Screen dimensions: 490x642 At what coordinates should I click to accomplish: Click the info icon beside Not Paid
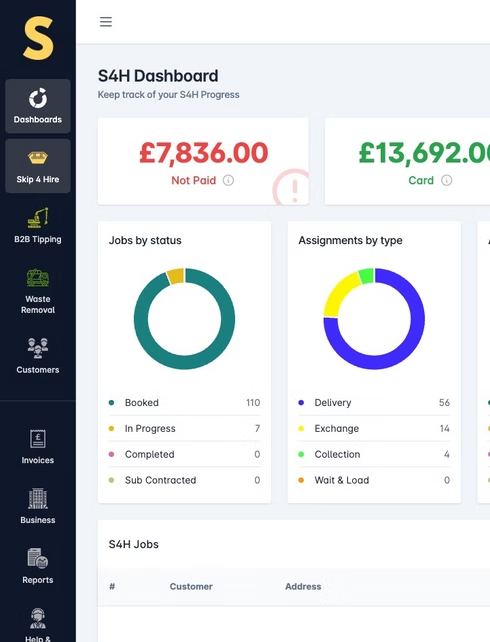coord(228,180)
